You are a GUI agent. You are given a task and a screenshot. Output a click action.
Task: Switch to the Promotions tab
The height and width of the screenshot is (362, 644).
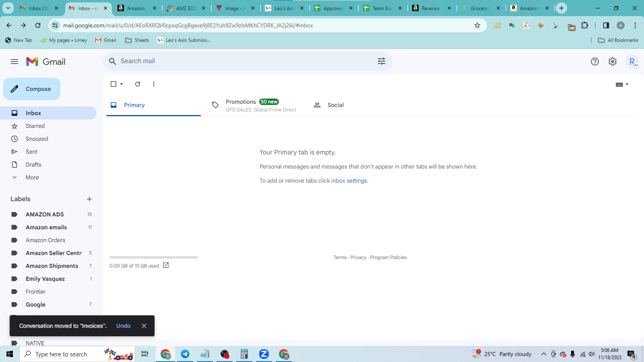255,105
